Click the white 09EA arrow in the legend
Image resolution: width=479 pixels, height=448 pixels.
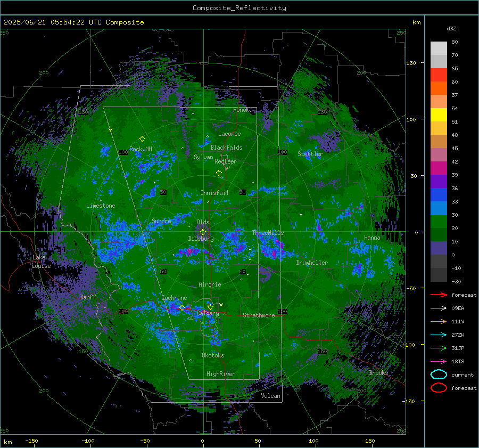[439, 308]
